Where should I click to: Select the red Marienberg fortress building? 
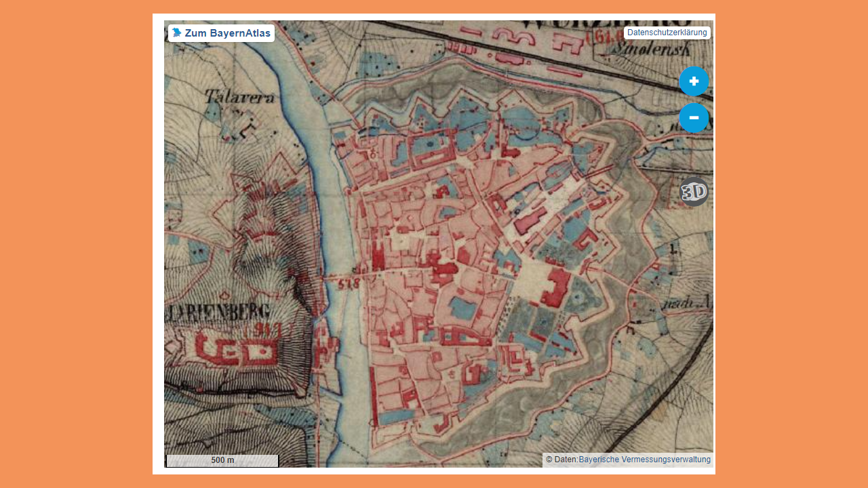(236, 350)
